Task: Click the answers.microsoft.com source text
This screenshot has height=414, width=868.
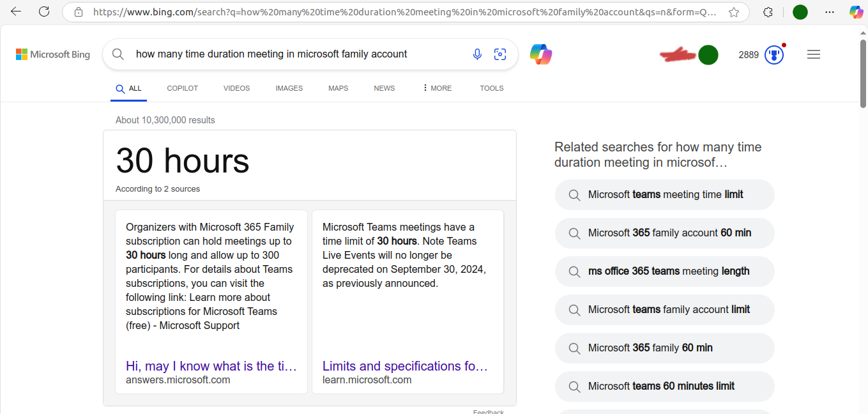Action: pos(178,380)
